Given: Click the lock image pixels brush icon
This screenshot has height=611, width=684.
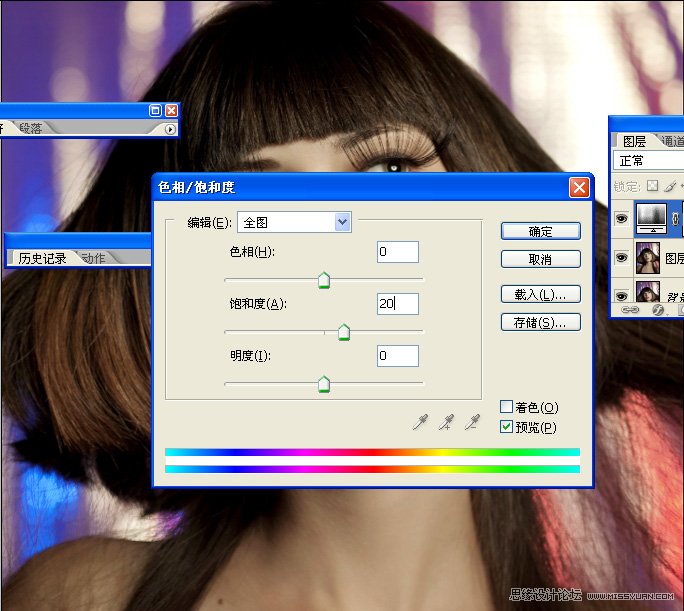Looking at the screenshot, I should [x=670, y=186].
